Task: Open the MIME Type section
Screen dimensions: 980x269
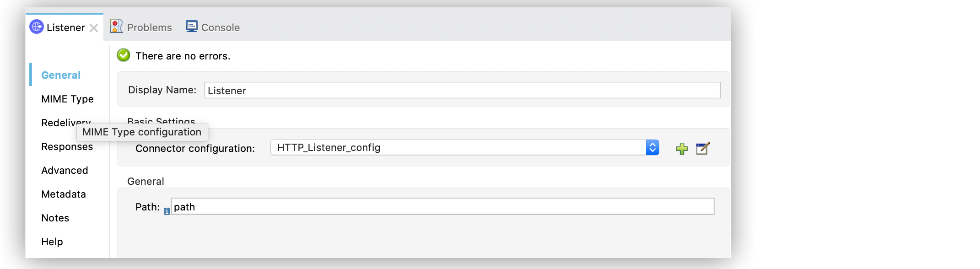Action: pyautogui.click(x=67, y=99)
